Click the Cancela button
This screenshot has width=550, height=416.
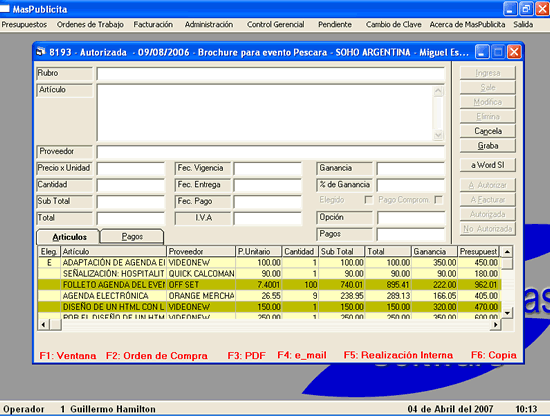click(488, 131)
